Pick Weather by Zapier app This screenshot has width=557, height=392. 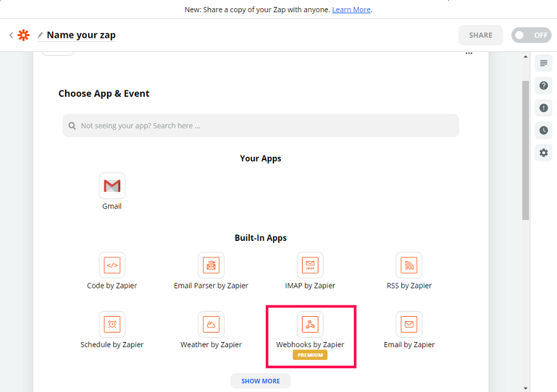click(x=211, y=324)
